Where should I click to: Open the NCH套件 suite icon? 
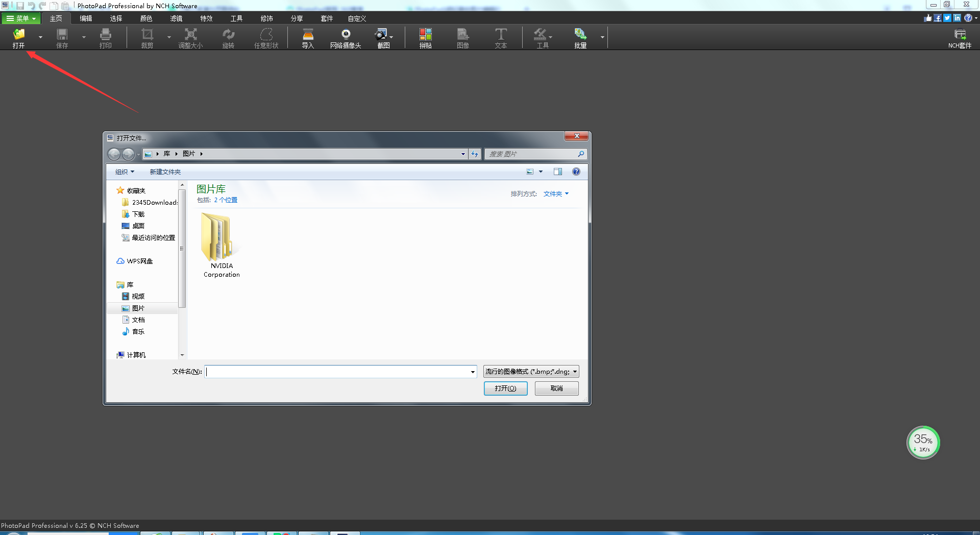tap(960, 34)
